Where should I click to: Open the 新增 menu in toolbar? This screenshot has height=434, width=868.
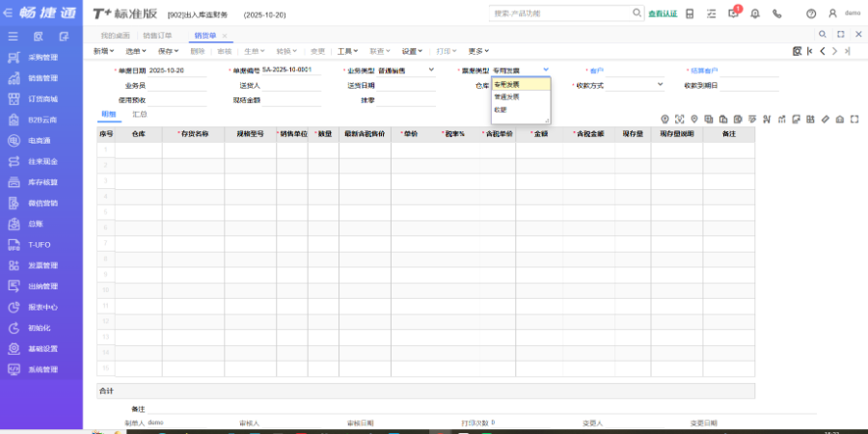[x=104, y=51]
